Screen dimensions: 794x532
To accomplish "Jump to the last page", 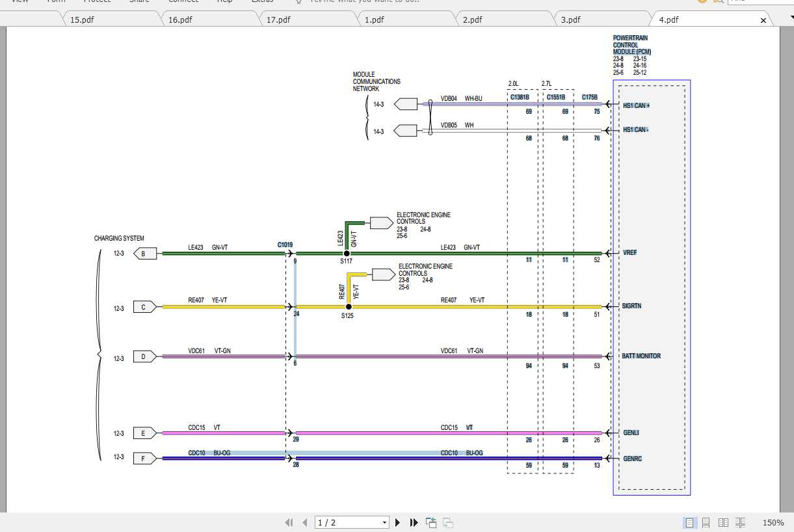I will (x=414, y=522).
